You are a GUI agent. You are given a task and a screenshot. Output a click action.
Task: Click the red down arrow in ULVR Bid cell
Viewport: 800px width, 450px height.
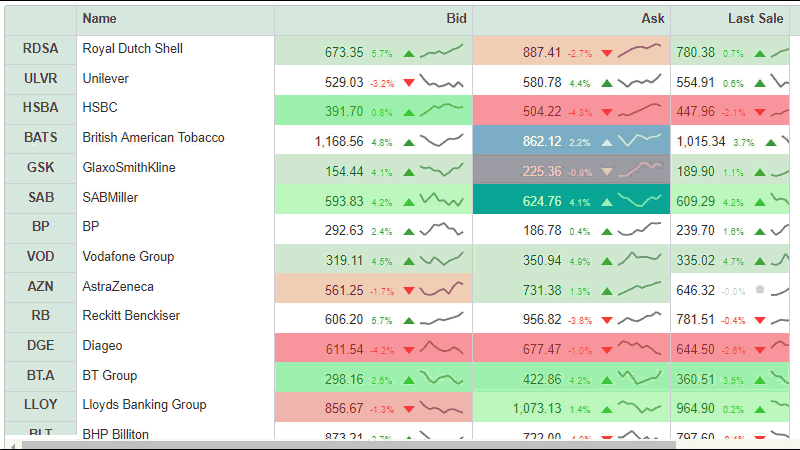pyautogui.click(x=408, y=82)
